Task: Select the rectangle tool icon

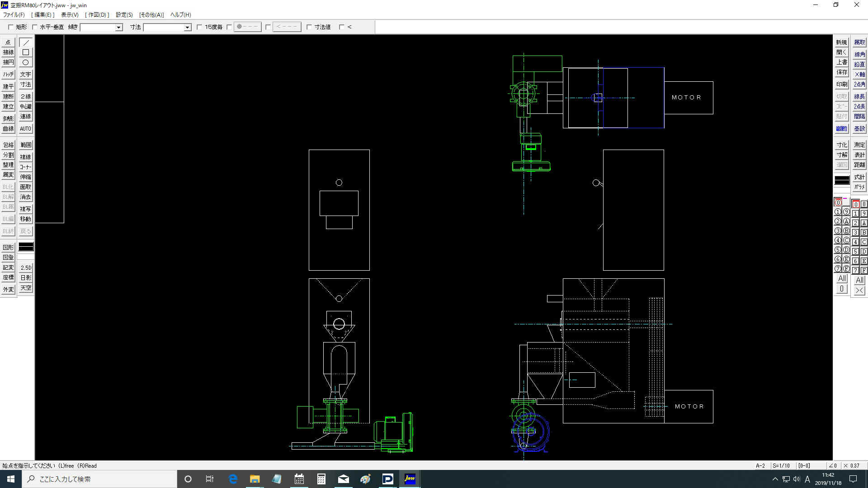Action: click(26, 52)
